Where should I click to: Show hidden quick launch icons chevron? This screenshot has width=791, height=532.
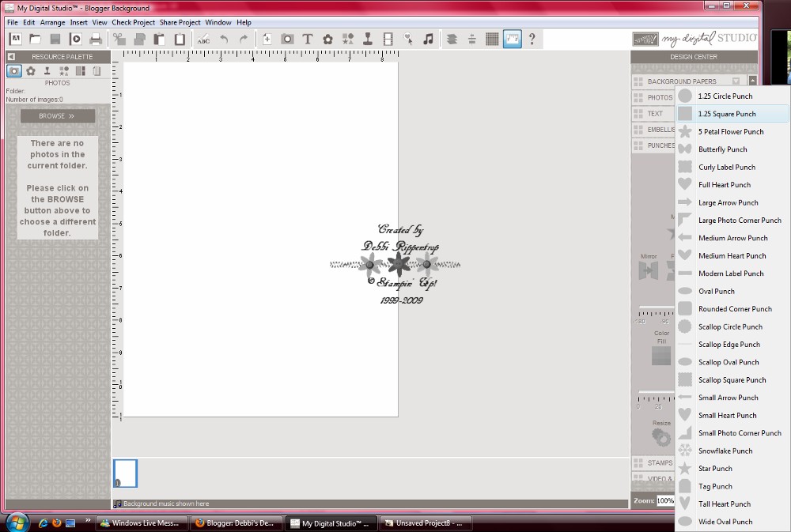[x=88, y=520]
